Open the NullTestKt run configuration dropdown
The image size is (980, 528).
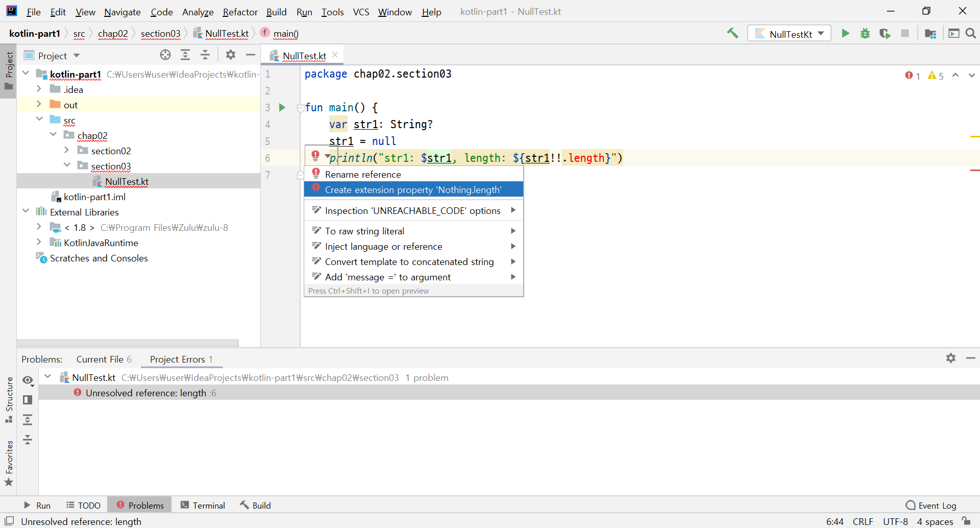(x=789, y=34)
